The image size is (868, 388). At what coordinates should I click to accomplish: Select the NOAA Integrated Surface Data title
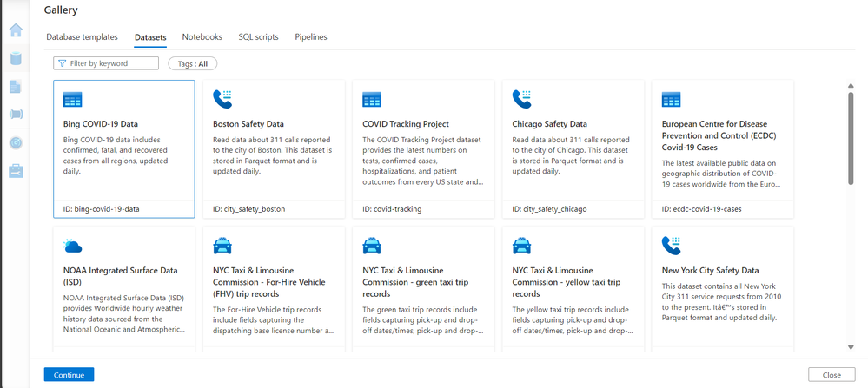click(121, 276)
